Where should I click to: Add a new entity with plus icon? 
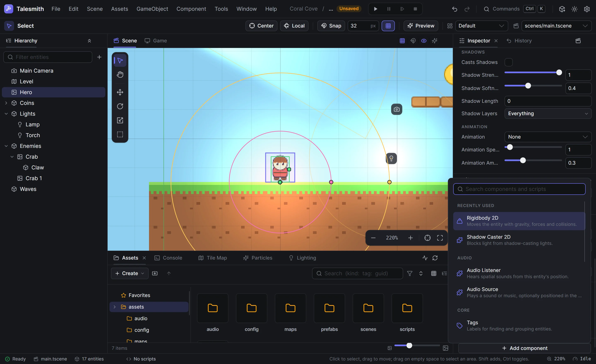99,57
